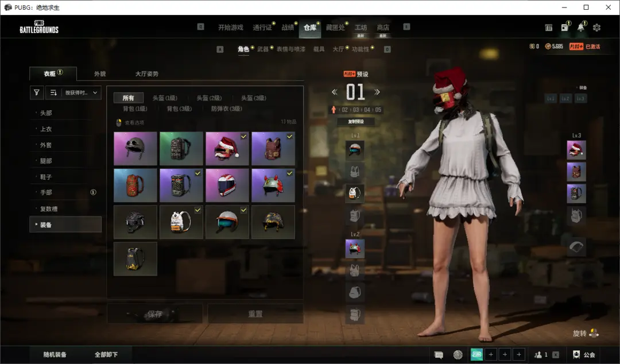Go to next preset with right arrows

coord(377,92)
